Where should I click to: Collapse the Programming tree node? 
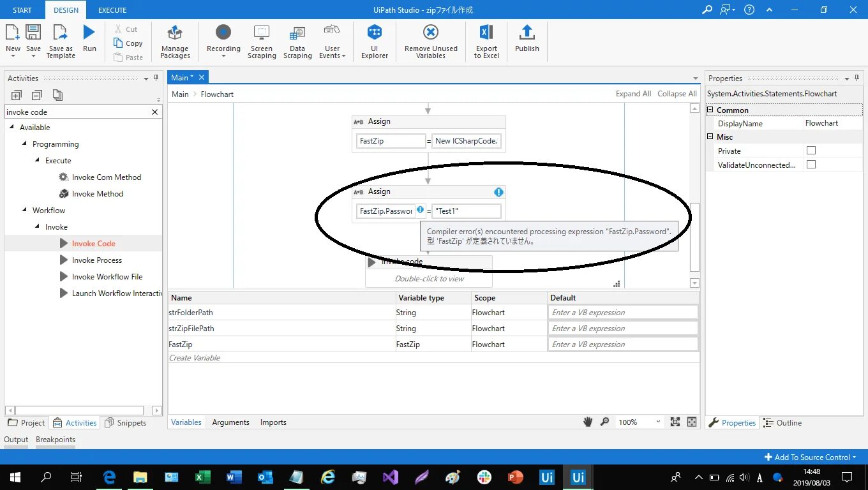(25, 144)
